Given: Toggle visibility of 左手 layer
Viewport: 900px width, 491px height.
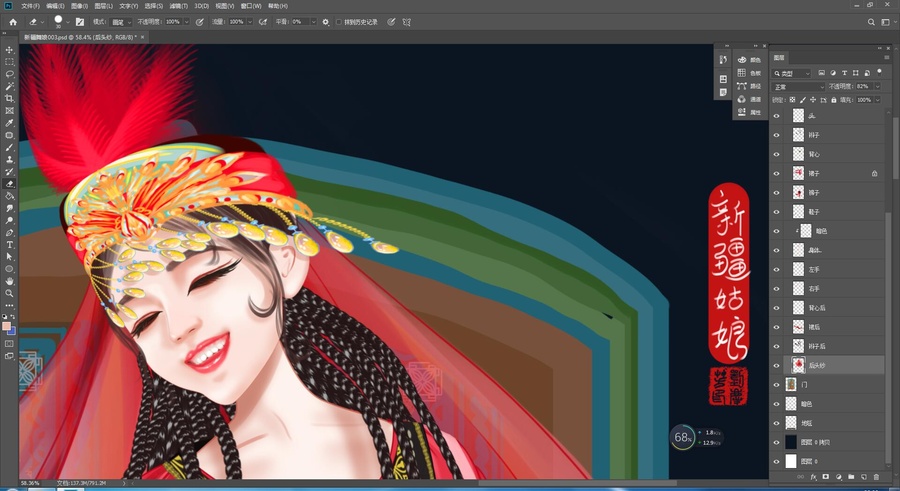Looking at the screenshot, I should pos(777,269).
